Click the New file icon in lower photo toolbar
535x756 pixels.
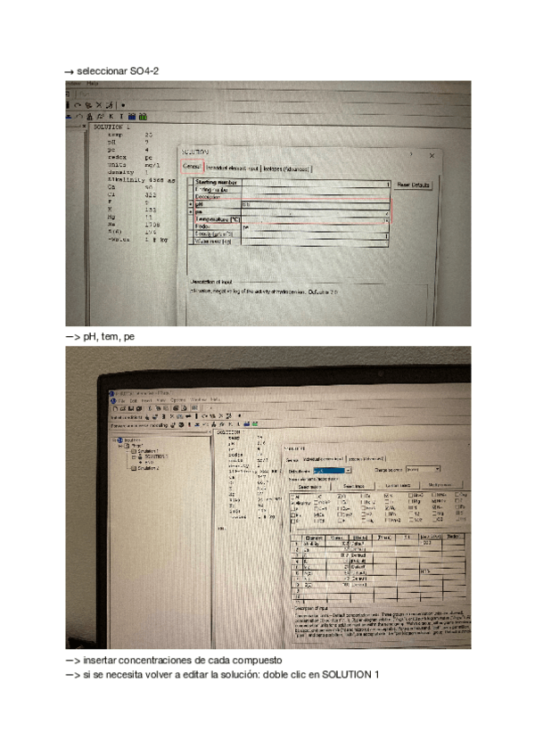point(116,408)
